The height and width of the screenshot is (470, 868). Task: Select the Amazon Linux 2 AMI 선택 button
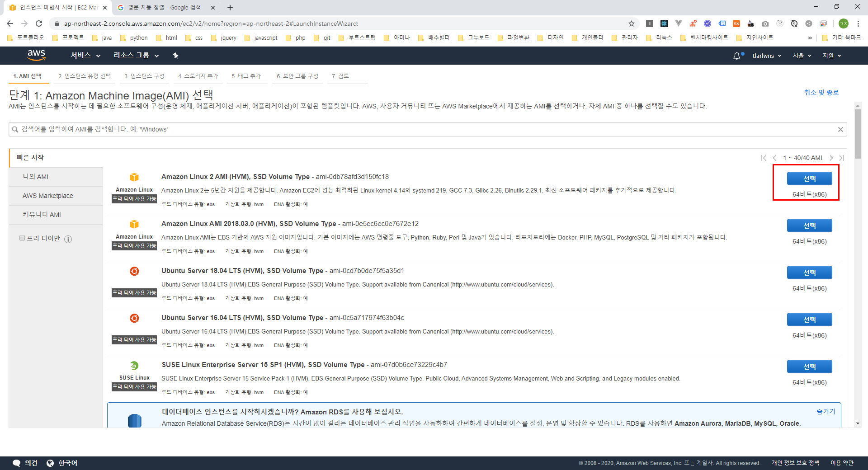pos(809,179)
